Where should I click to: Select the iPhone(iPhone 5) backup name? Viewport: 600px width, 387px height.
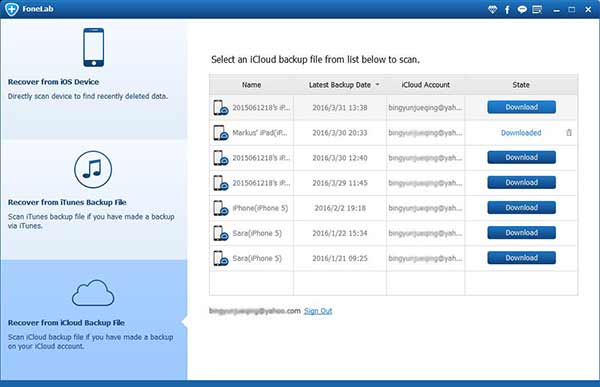tap(260, 208)
